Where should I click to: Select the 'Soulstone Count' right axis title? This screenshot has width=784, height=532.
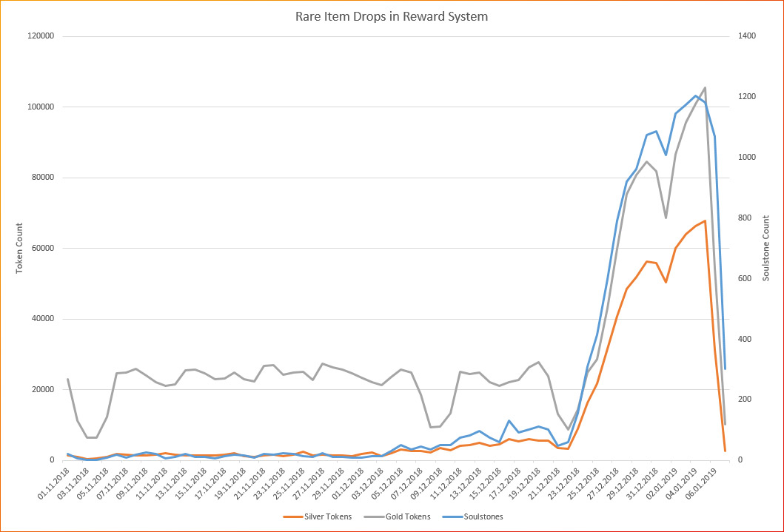pyautogui.click(x=765, y=248)
